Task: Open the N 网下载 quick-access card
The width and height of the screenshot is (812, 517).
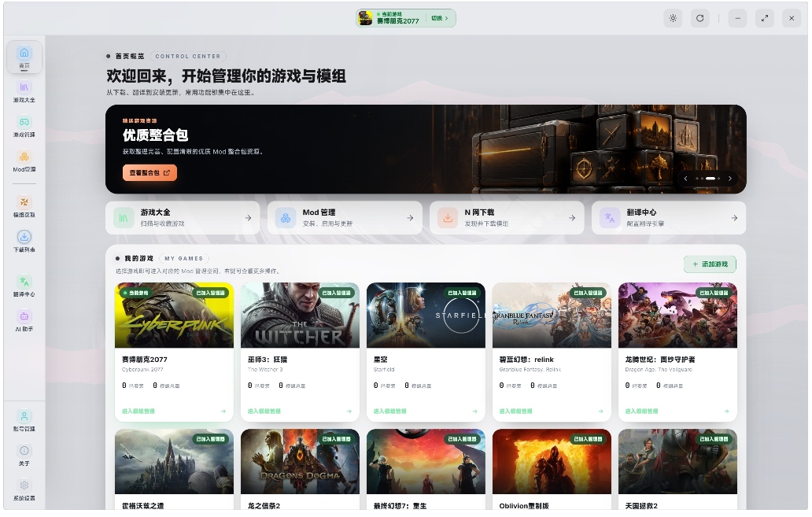Action: click(x=507, y=218)
